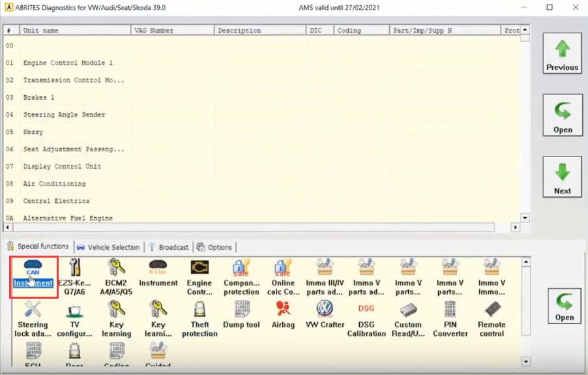Open VW Crafter function
The width and height of the screenshot is (588, 375).
click(325, 315)
